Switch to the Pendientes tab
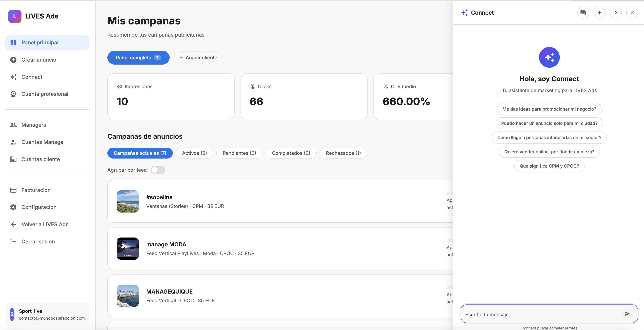The height and width of the screenshot is (330, 644). [x=239, y=153]
